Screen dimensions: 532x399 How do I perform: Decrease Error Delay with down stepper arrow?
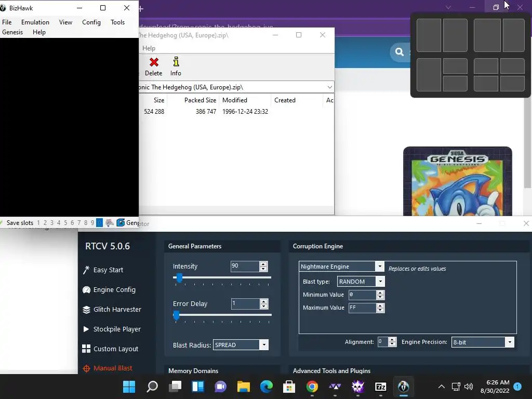(263, 306)
